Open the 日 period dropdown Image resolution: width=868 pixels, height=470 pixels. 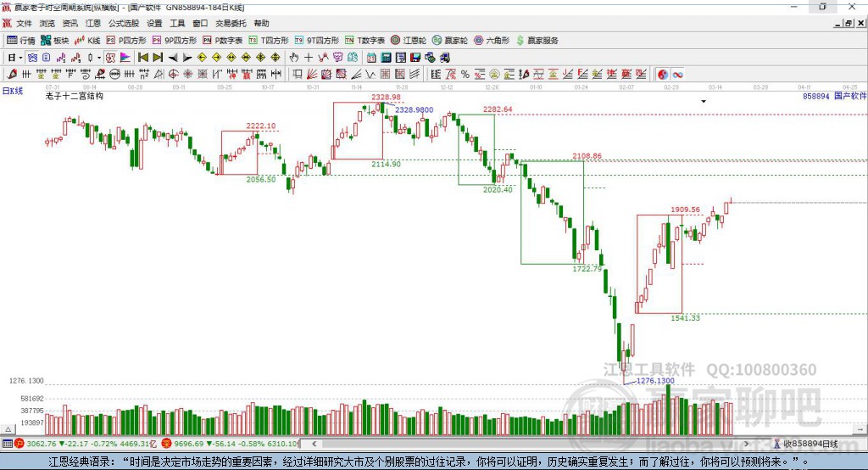15,58
